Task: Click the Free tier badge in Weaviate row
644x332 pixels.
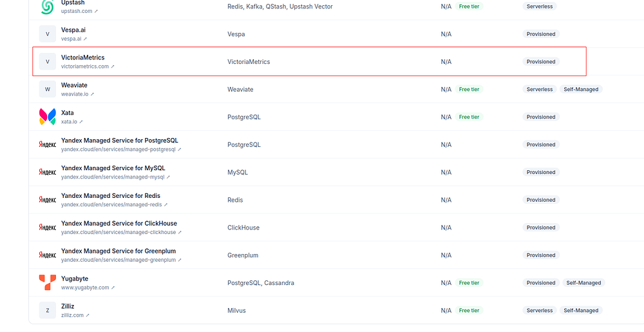Action: coord(469,89)
